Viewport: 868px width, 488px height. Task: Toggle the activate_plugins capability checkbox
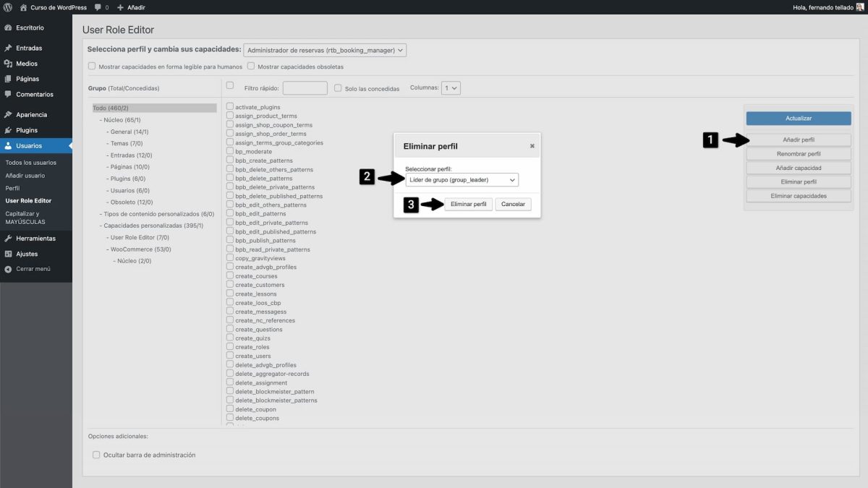(229, 106)
